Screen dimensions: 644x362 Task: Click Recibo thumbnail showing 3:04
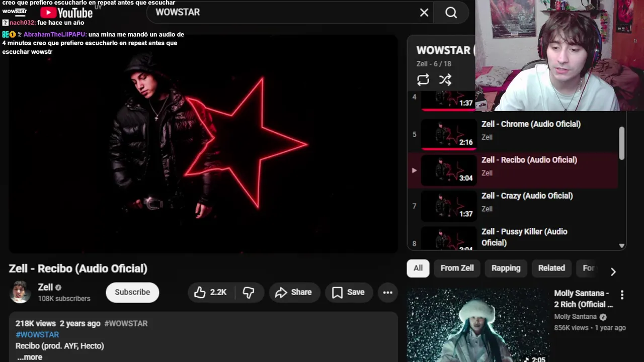[449, 170]
